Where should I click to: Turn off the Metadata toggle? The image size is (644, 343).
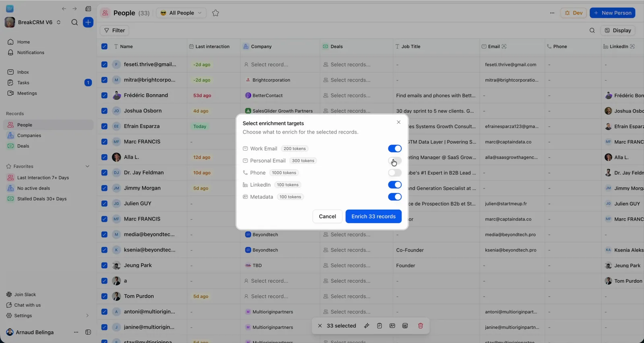point(395,197)
